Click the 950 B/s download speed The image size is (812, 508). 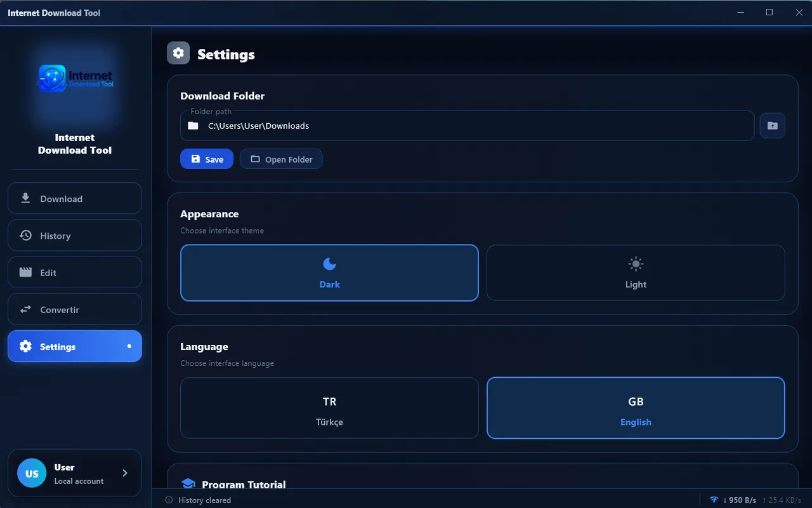(x=739, y=500)
